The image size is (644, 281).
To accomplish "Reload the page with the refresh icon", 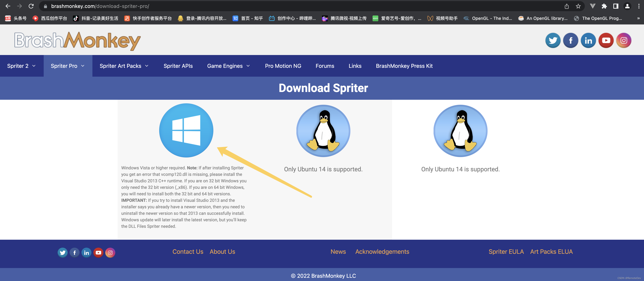I will point(31,6).
